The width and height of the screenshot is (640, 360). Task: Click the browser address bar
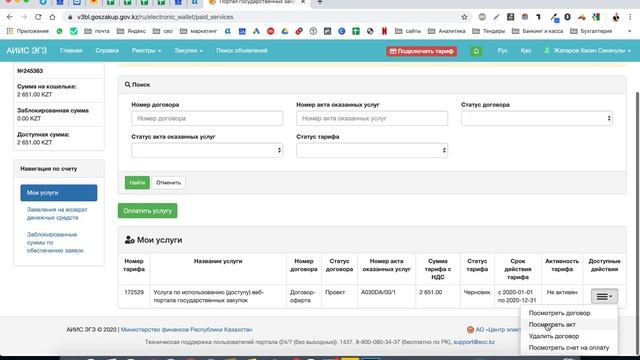click(x=261, y=17)
